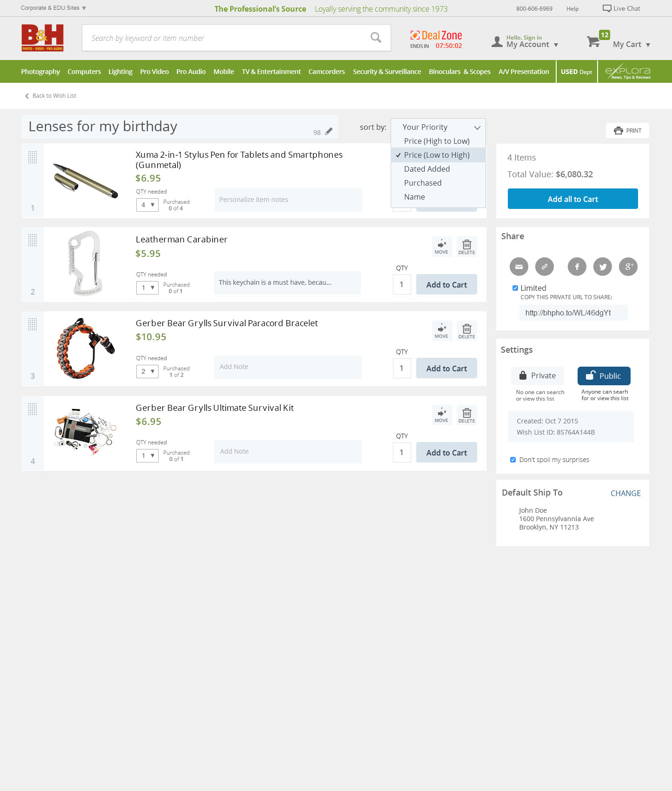The image size is (672, 791).
Task: Open QTY needed dropdown for Xuma Stylus
Action: [x=147, y=205]
